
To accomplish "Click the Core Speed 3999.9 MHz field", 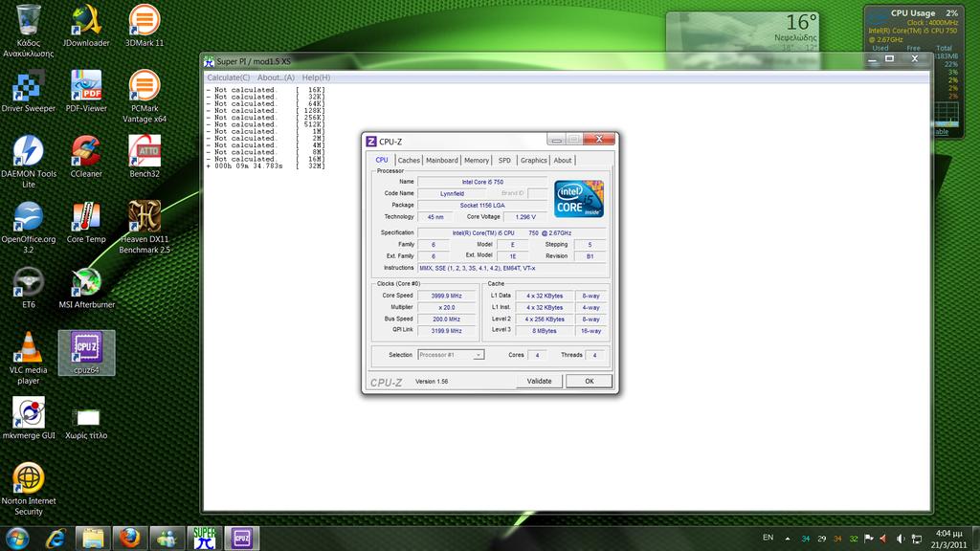I will coord(446,296).
